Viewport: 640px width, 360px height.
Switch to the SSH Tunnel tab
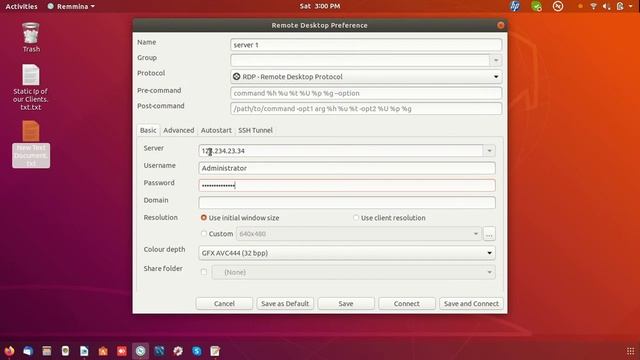click(256, 130)
